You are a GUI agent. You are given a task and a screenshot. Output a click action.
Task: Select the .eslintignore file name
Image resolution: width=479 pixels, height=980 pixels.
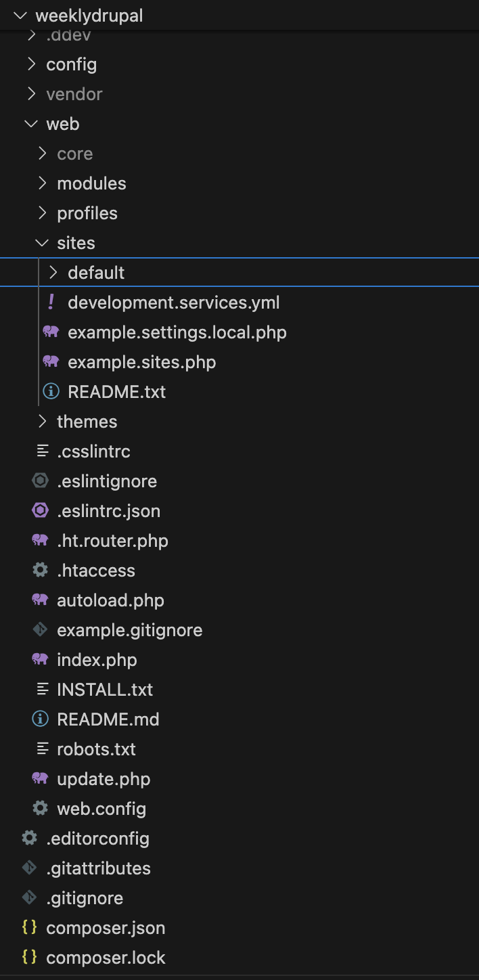pyautogui.click(x=107, y=481)
